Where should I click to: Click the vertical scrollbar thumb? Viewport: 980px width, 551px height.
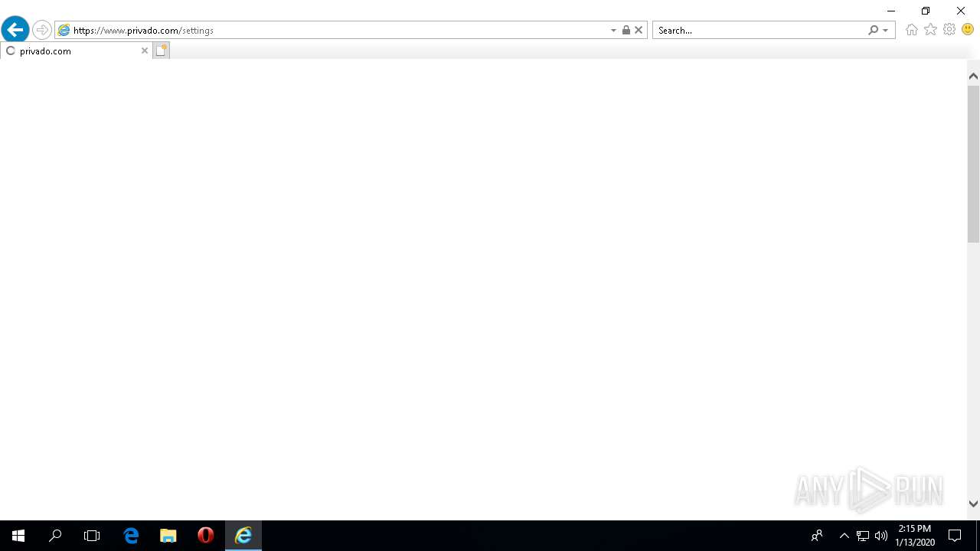(973, 164)
